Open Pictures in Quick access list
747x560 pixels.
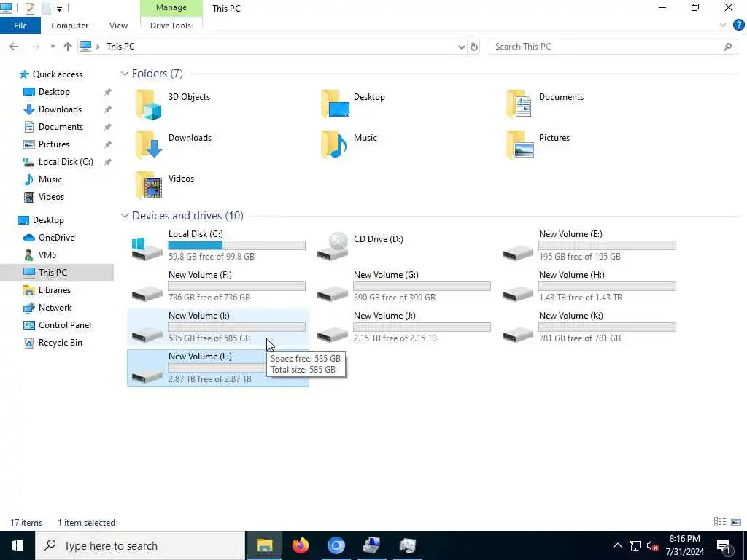(53, 144)
